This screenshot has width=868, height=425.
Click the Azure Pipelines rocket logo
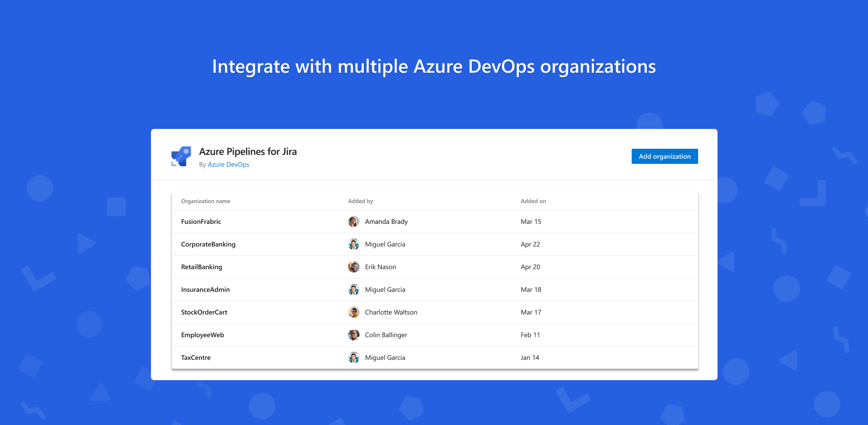(x=181, y=156)
